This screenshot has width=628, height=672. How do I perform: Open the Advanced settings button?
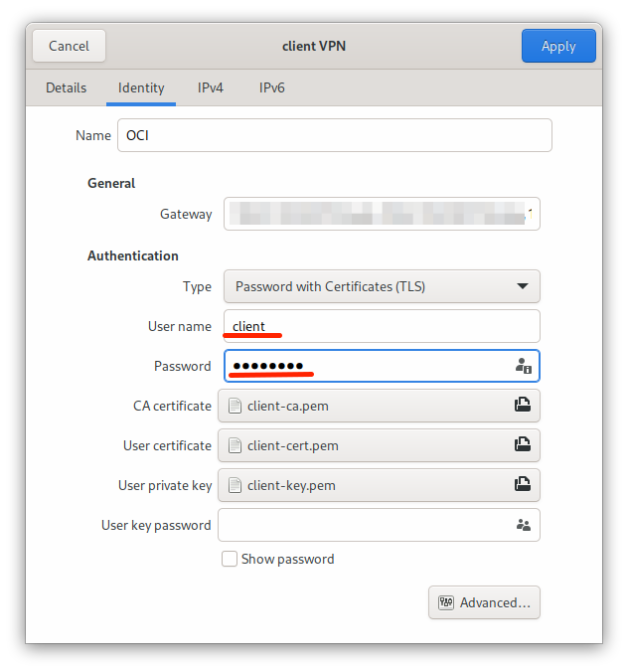(484, 602)
